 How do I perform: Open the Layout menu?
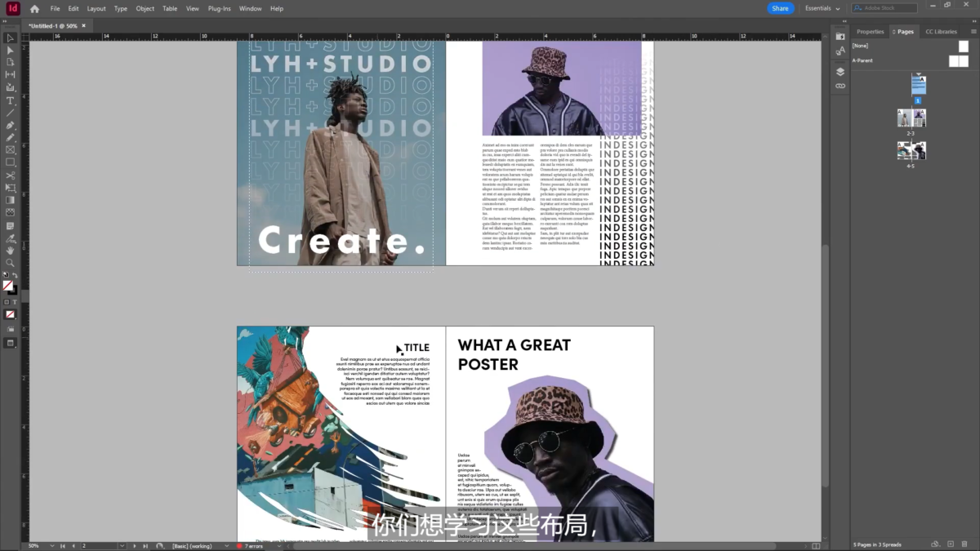(96, 8)
